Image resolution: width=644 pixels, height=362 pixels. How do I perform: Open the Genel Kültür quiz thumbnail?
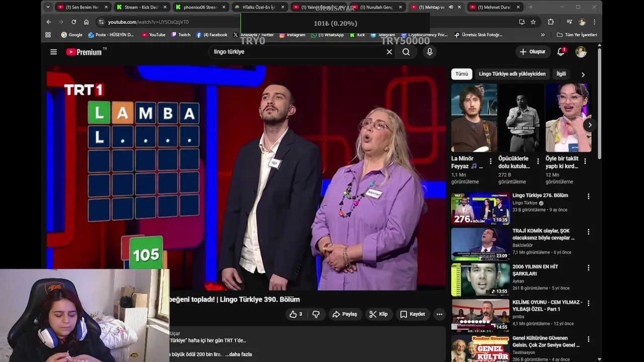coord(480,348)
